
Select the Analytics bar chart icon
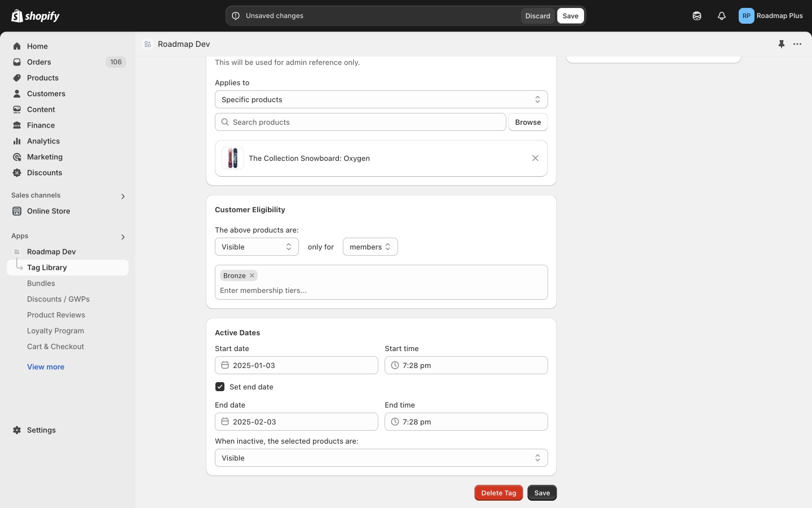click(x=16, y=141)
